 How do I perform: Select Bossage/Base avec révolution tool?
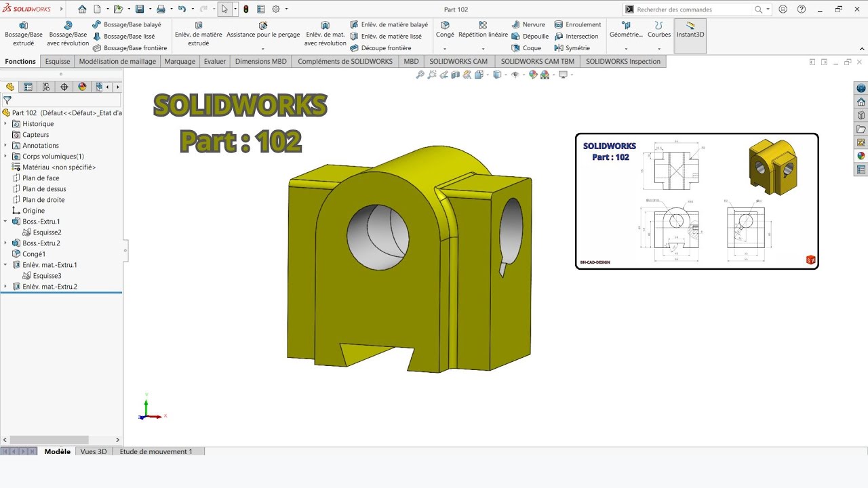point(68,34)
